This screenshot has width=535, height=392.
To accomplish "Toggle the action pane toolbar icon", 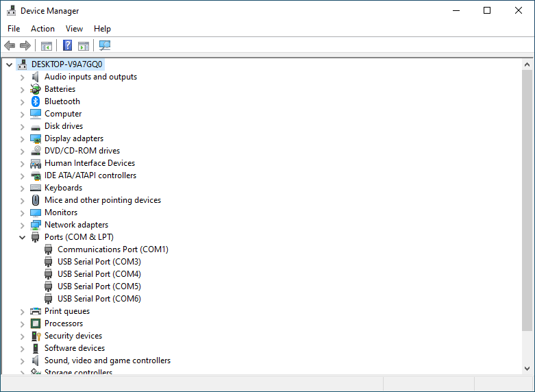I will pyautogui.click(x=84, y=45).
